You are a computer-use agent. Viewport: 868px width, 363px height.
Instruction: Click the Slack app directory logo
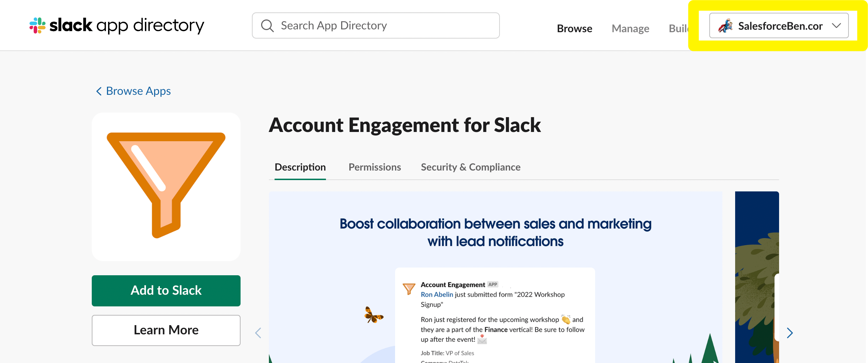point(117,25)
